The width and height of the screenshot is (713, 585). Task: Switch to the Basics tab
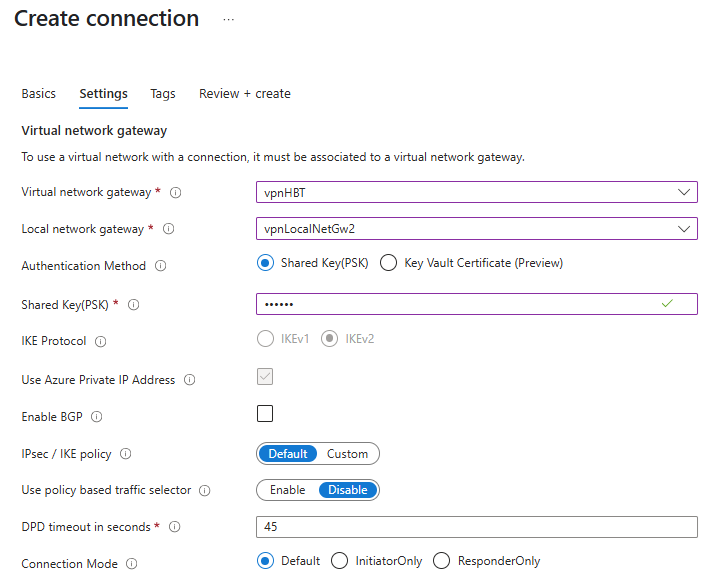click(x=39, y=94)
